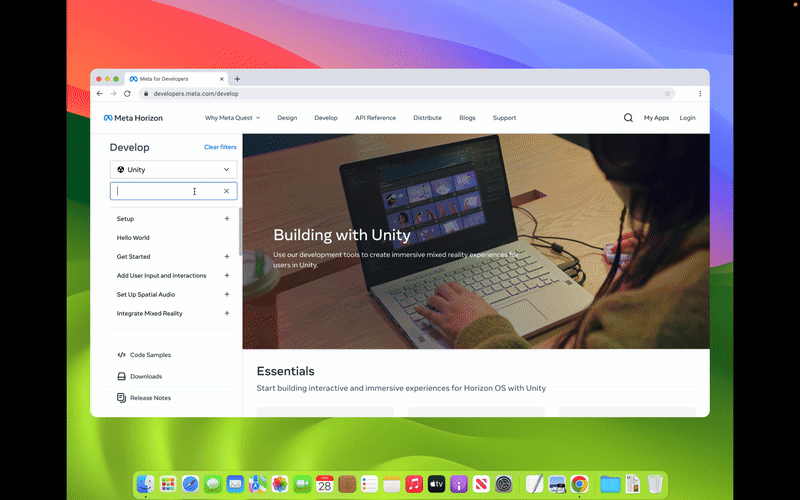Open Google Chrome from the dock
Viewport: 800px width, 500px height.
click(579, 484)
